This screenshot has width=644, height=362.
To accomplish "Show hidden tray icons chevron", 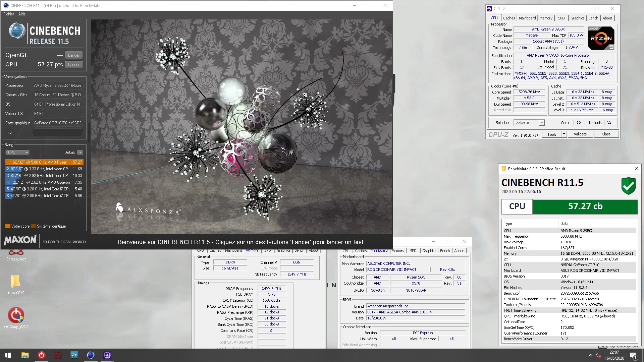I will point(590,355).
